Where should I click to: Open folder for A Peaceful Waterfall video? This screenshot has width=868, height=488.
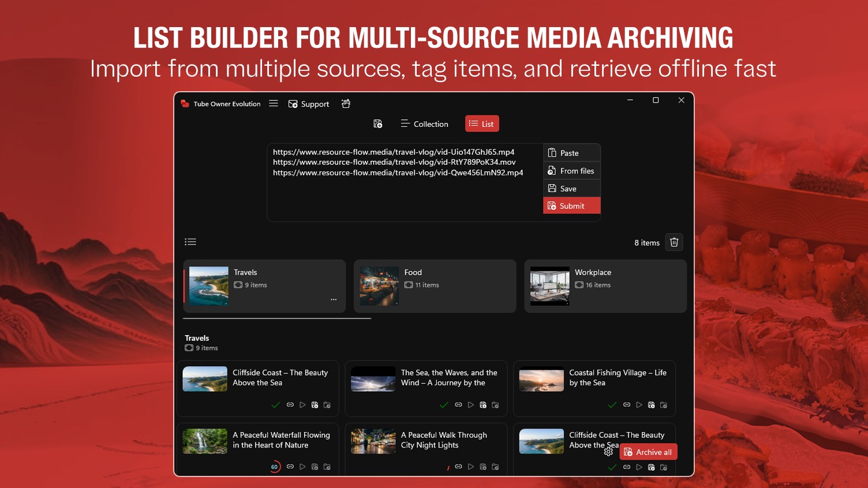(327, 467)
